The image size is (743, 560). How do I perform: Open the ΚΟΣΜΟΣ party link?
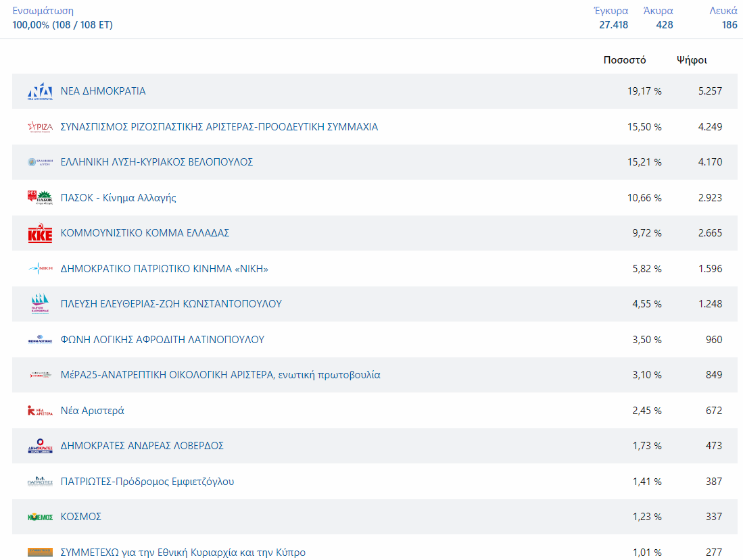point(80,517)
